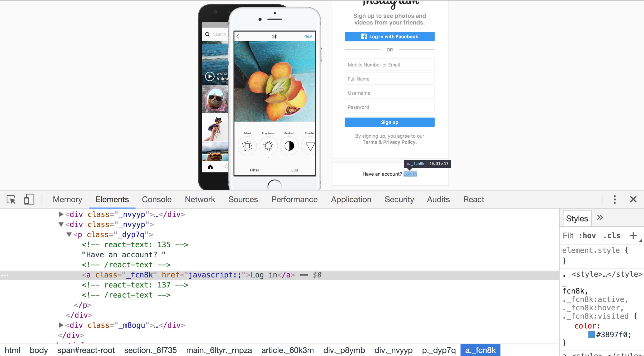This screenshot has width=644, height=356.
Task: Select span#react-root in the breadcrumb bar
Action: click(x=86, y=350)
